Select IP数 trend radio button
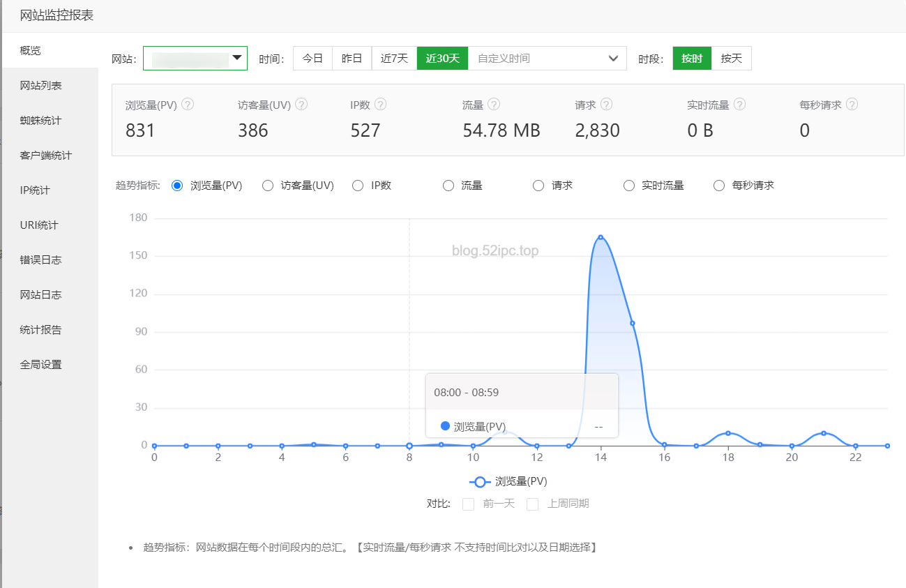This screenshot has width=906, height=588. click(x=358, y=186)
